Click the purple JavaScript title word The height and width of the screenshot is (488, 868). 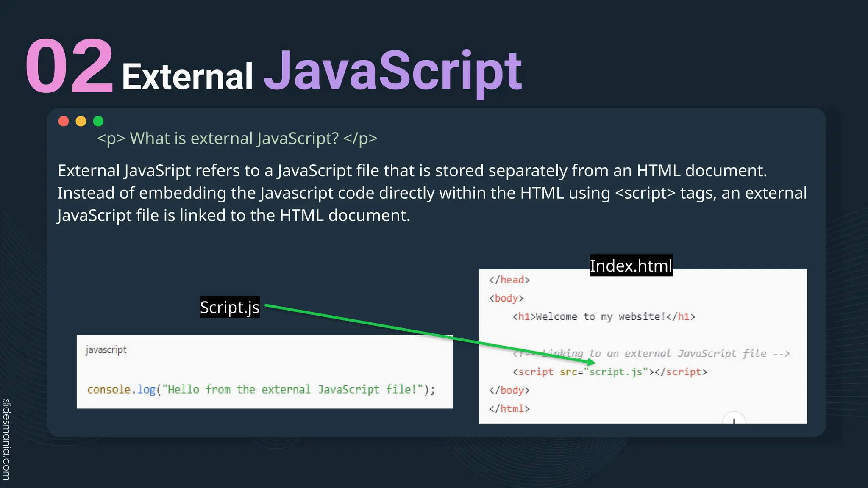[x=393, y=72]
